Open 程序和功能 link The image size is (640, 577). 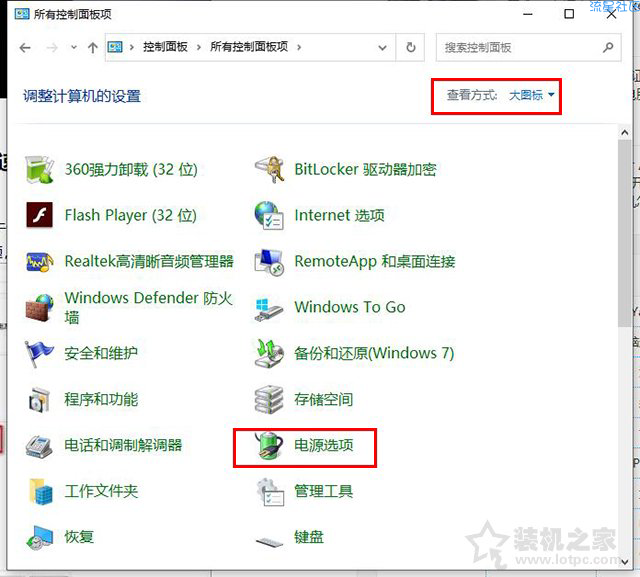(x=101, y=399)
